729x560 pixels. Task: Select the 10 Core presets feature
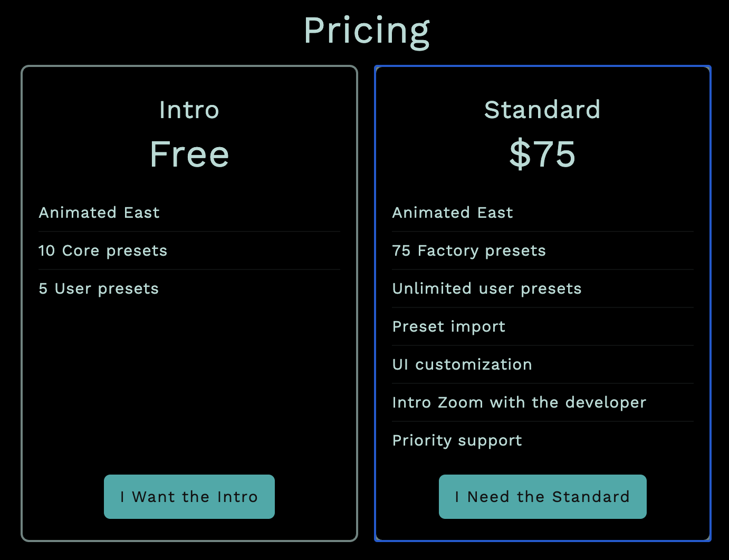(103, 250)
